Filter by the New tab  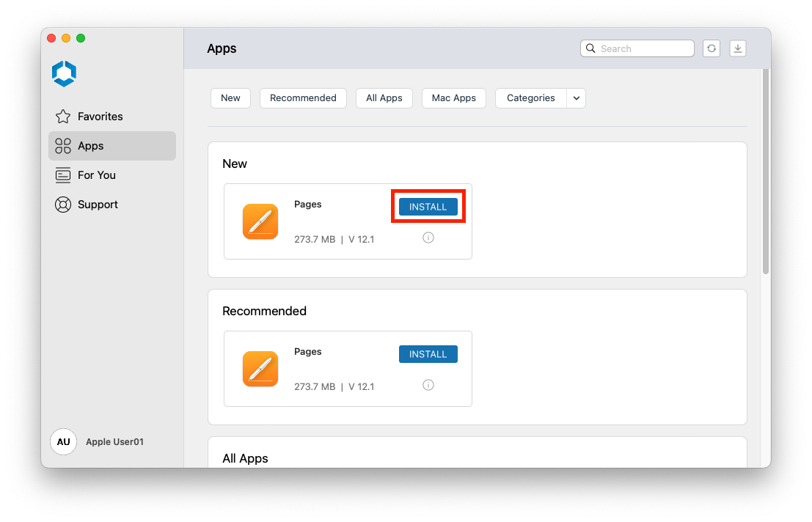pos(230,98)
